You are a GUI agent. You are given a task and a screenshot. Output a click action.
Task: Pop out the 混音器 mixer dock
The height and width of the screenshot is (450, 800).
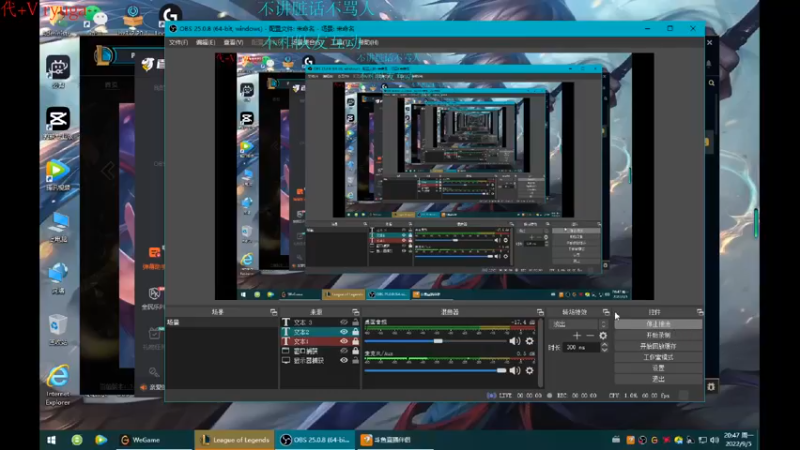(x=540, y=312)
